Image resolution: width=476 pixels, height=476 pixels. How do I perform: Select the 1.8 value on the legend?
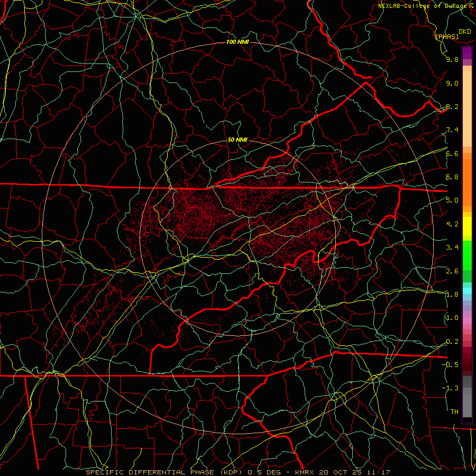click(x=452, y=295)
